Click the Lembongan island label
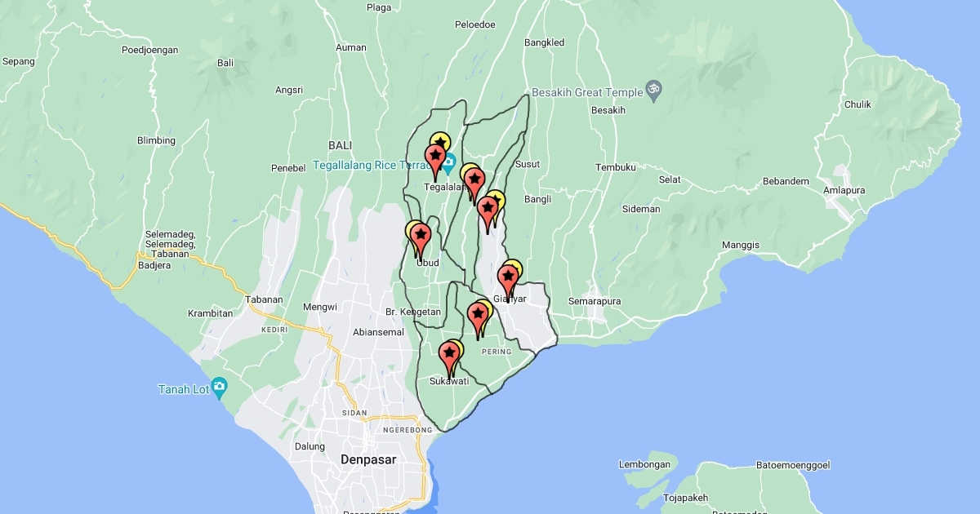The height and width of the screenshot is (514, 980). (644, 465)
